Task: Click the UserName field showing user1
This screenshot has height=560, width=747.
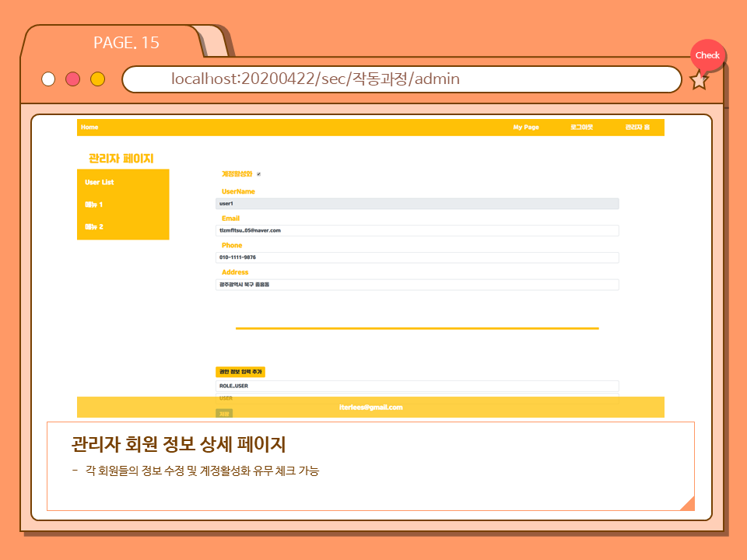Action: [417, 204]
